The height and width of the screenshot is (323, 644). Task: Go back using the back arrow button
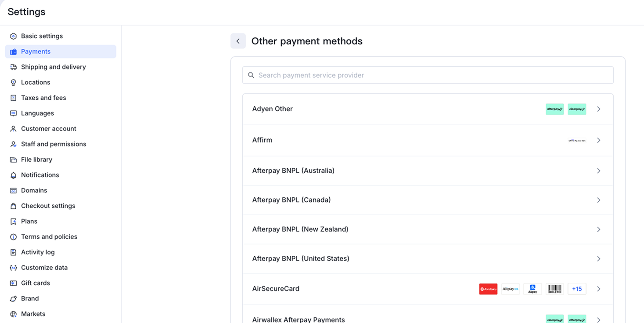tap(238, 41)
